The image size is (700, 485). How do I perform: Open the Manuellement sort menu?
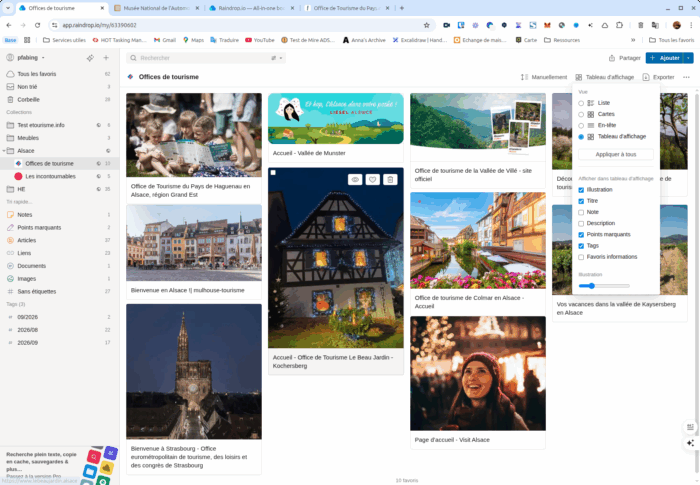544,77
